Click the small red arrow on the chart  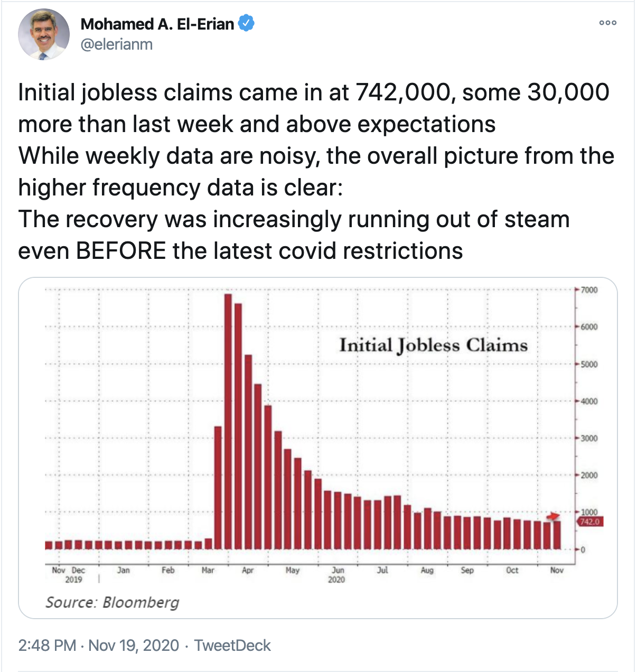coord(552,516)
